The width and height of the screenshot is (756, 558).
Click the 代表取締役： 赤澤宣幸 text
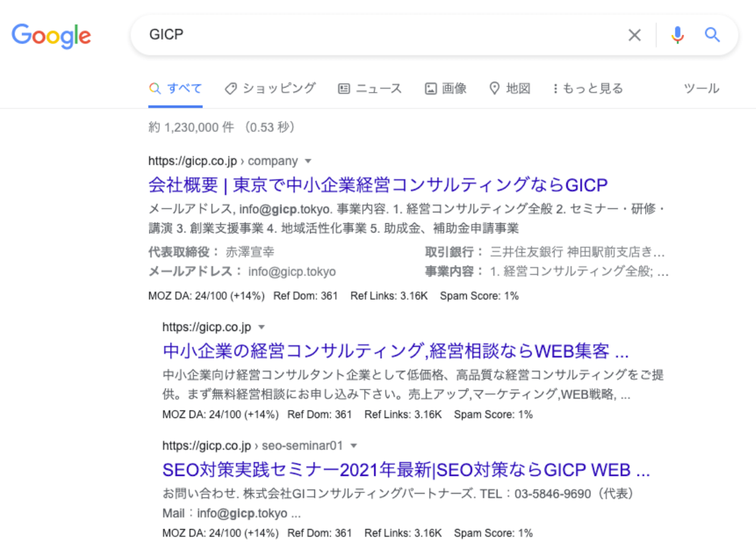(212, 252)
